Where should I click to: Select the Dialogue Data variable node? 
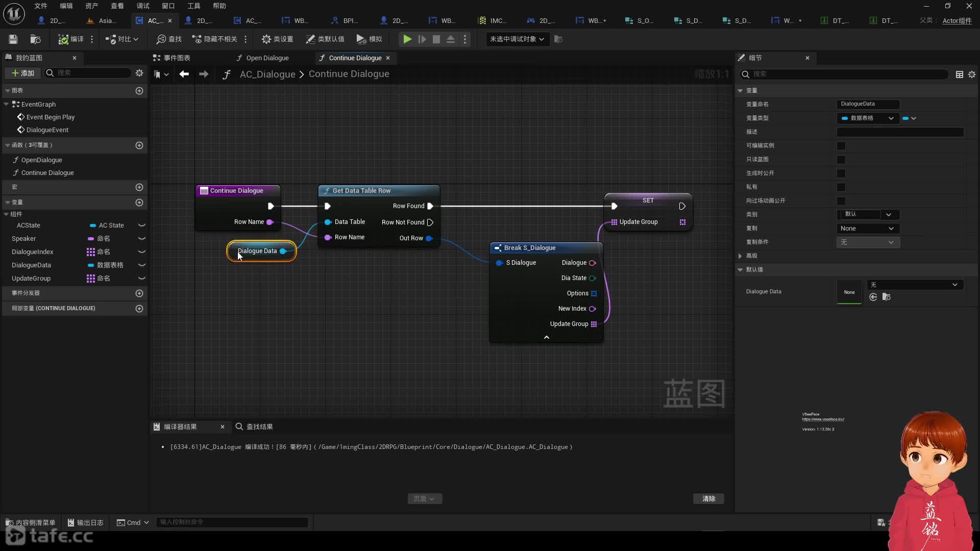[x=261, y=251]
